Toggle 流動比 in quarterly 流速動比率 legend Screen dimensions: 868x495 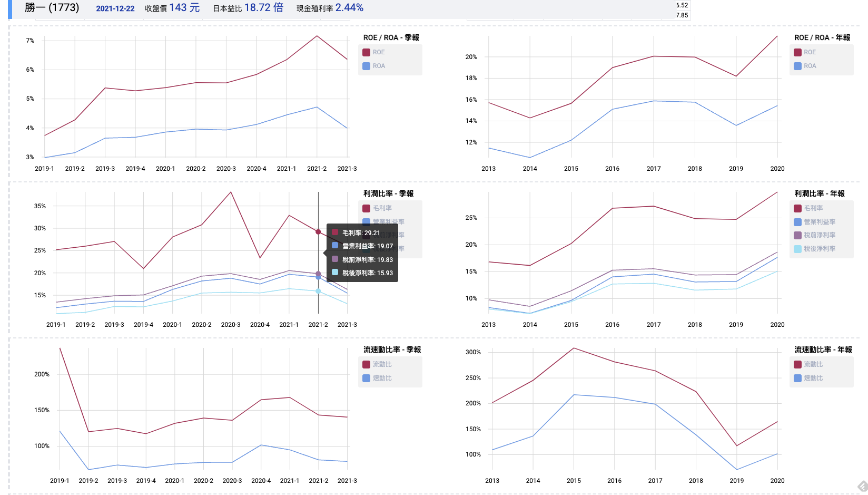(377, 364)
